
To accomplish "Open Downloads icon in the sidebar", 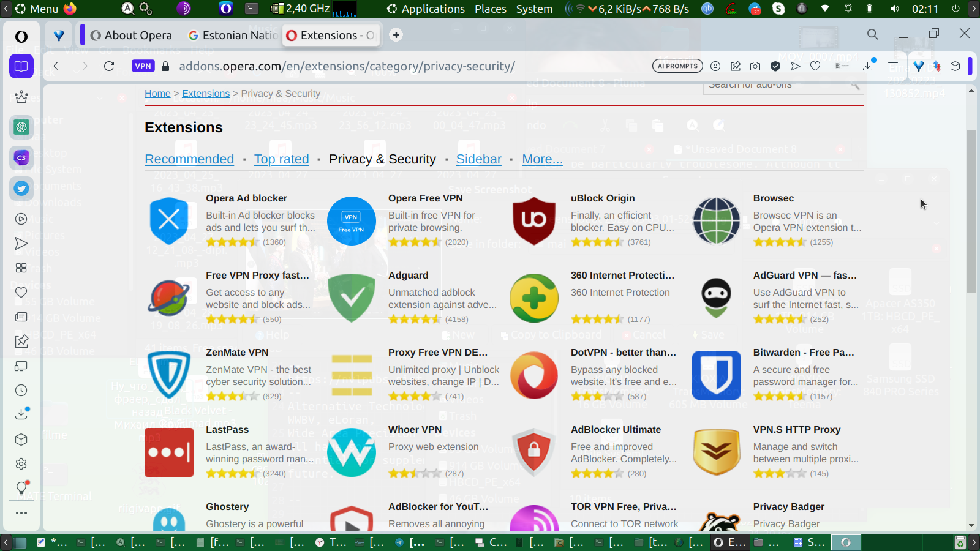I will 21,414.
